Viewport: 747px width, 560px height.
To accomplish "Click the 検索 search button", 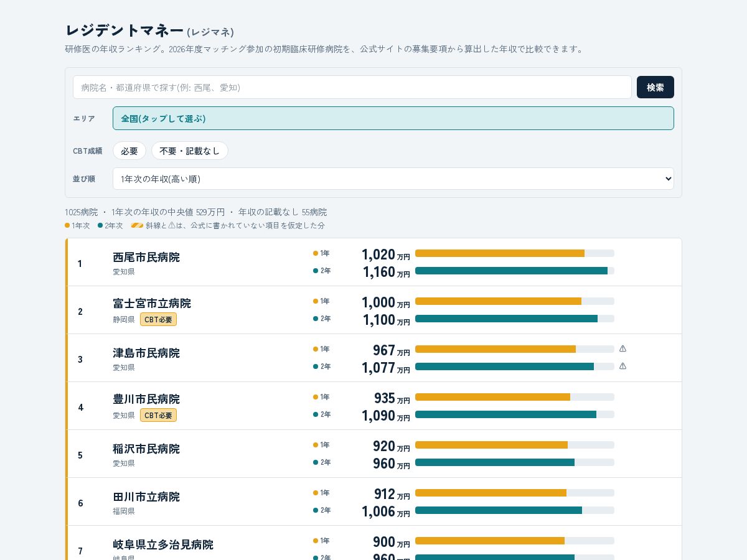I will pyautogui.click(x=655, y=87).
